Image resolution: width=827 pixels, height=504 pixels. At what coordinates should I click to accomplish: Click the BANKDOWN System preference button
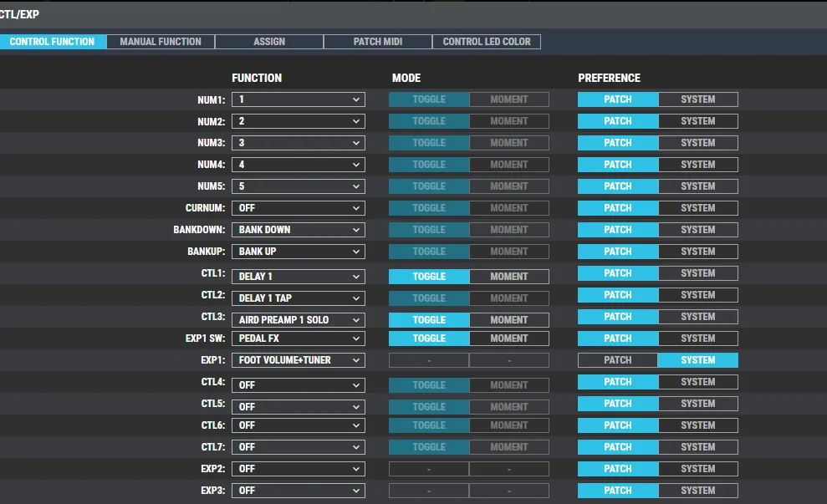pos(697,230)
